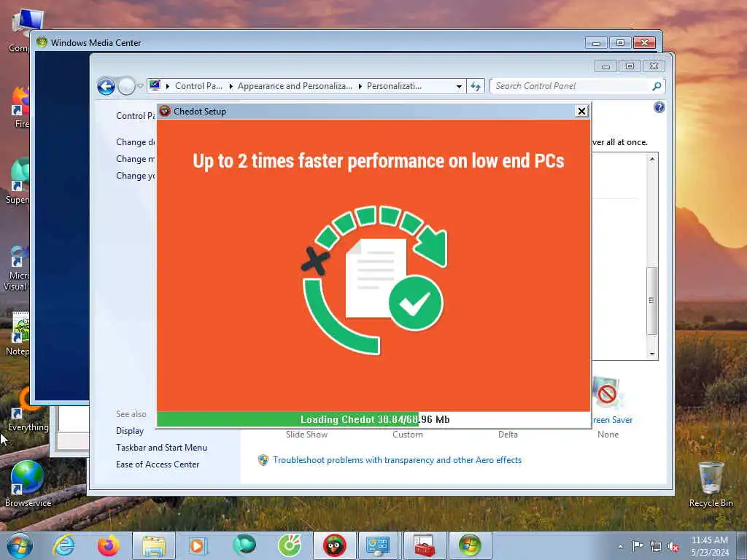
Task: Click the Screen Saver link
Action: pyautogui.click(x=612, y=420)
